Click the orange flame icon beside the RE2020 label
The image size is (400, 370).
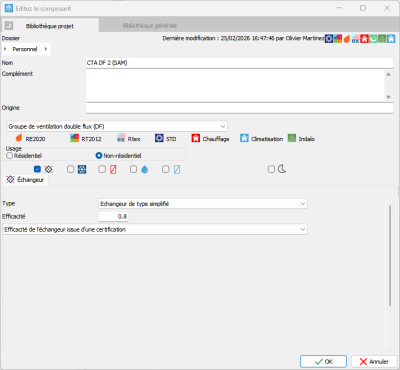coord(19,138)
